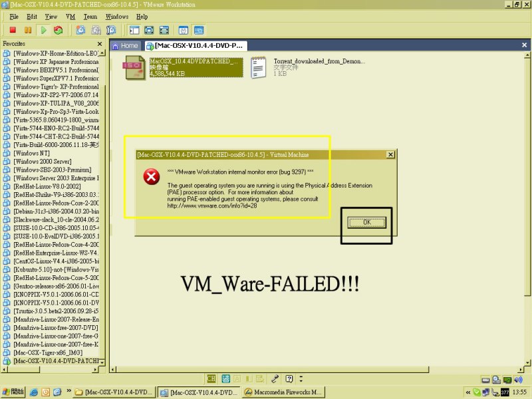
Task: Open the File menu
Action: (14, 17)
